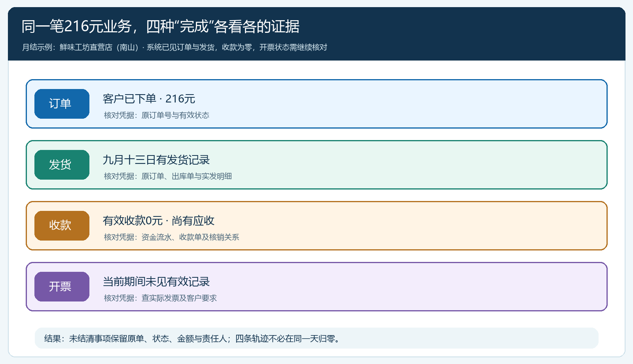This screenshot has width=633, height=364.
Task: Click the text 核对凭据：查实际发票及客户要求
Action: (x=160, y=298)
